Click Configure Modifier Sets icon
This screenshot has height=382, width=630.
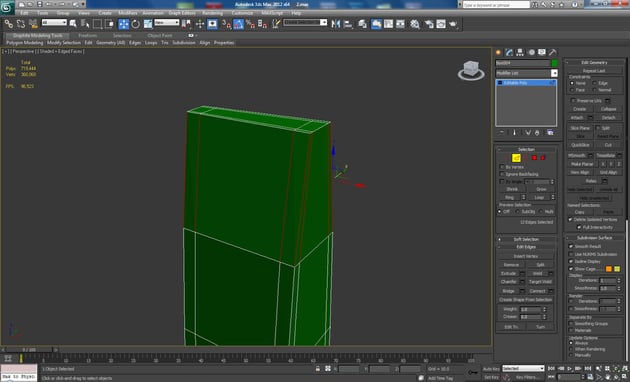click(550, 133)
